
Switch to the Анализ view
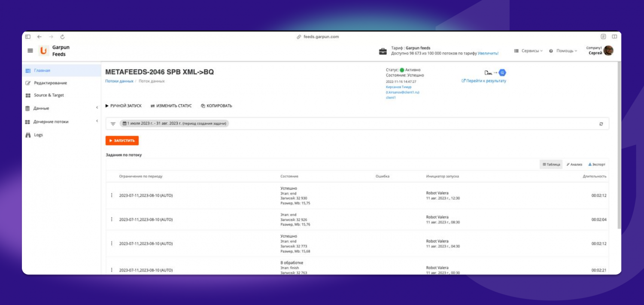tap(574, 165)
